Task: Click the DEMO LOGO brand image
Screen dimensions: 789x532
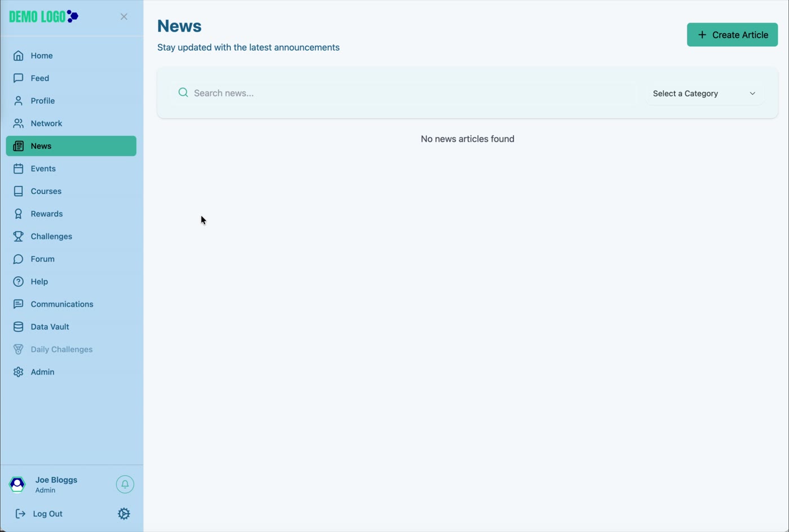Action: tap(43, 16)
